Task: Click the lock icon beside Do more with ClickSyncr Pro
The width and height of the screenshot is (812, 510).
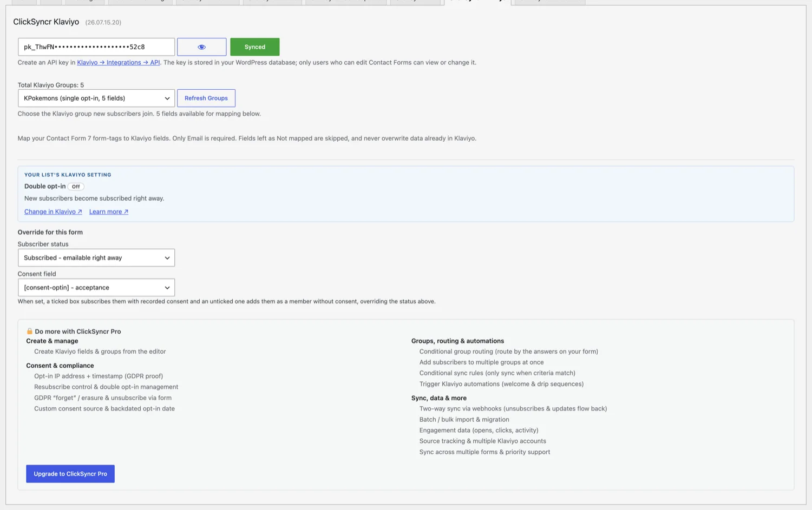Action: point(30,331)
